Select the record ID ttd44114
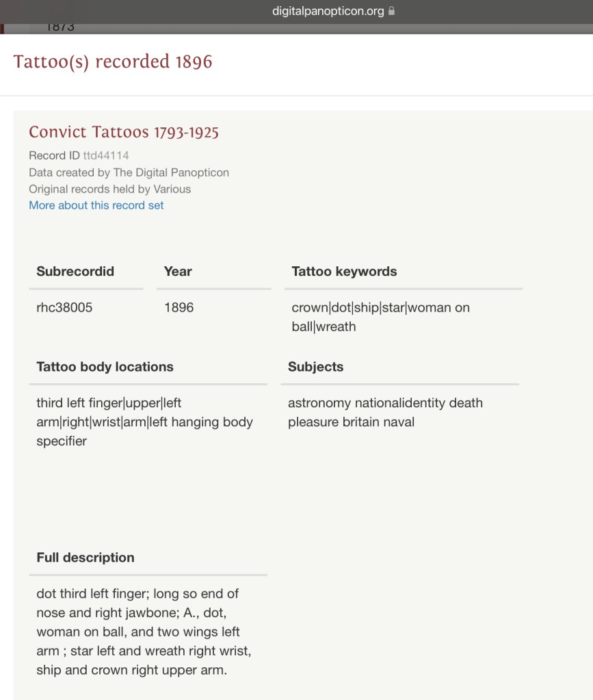Screen dimensions: 593x700 [106, 155]
